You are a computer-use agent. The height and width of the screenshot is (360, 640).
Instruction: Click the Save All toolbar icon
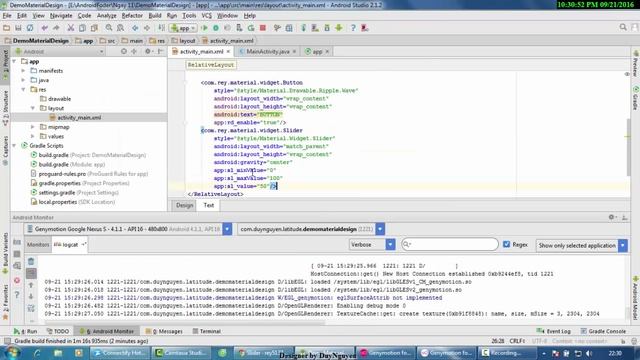click(x=18, y=28)
